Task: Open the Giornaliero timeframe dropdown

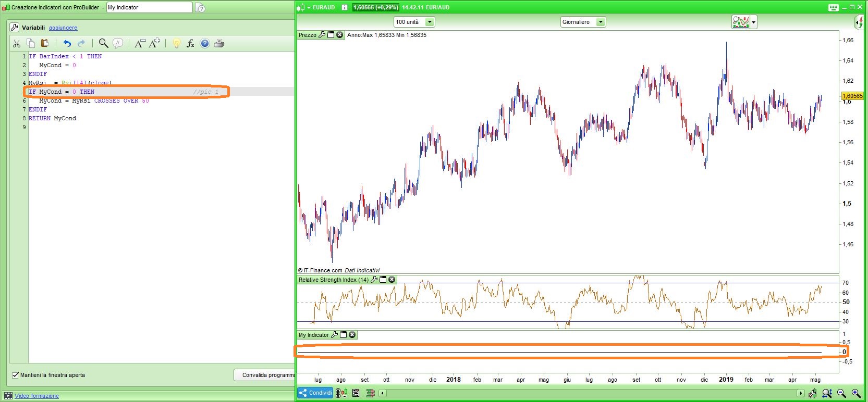Action: pos(583,22)
